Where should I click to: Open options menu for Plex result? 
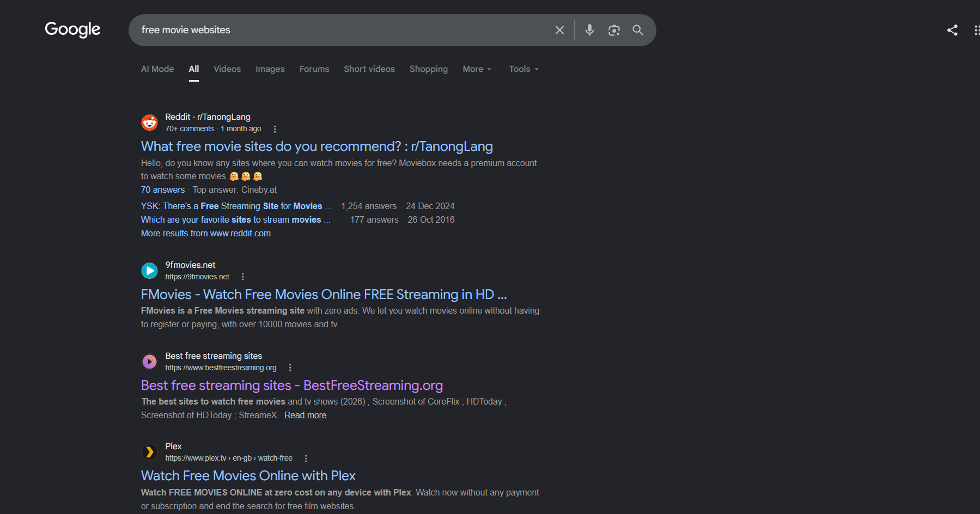pyautogui.click(x=306, y=458)
